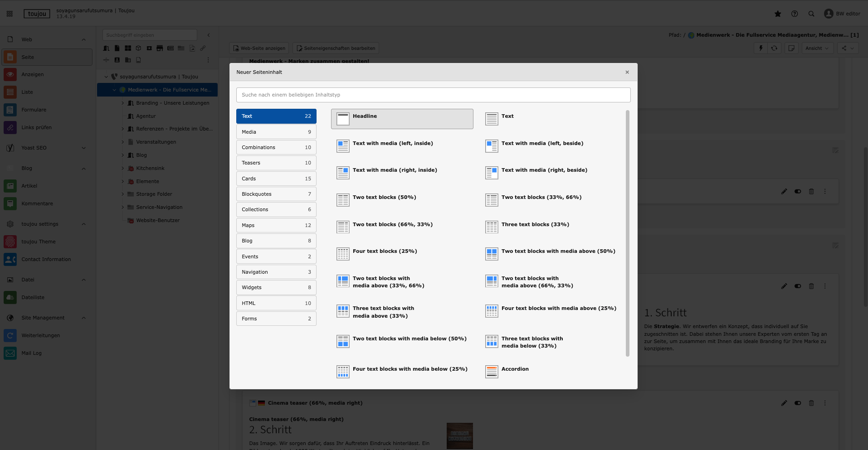Click the clear cache lightning icon

(761, 48)
